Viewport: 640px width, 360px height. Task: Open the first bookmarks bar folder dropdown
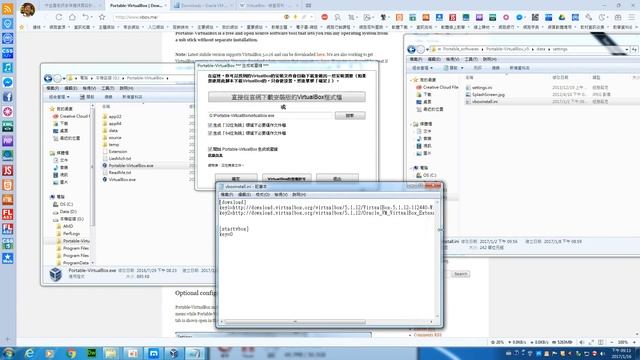[38, 27]
